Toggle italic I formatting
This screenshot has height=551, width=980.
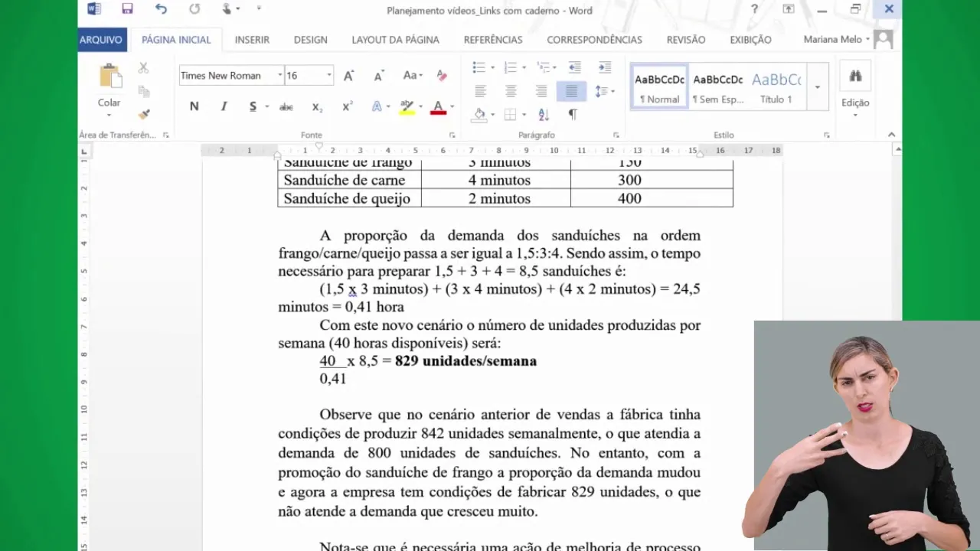[224, 106]
